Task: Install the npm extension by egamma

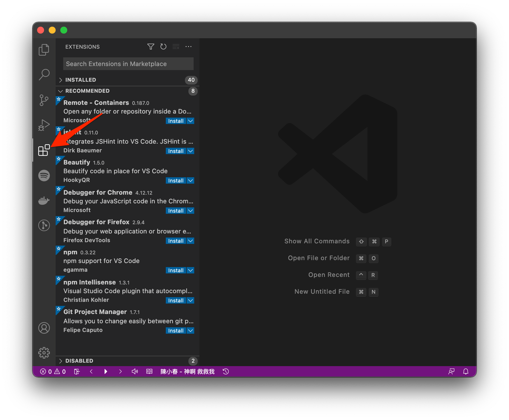Action: click(176, 270)
